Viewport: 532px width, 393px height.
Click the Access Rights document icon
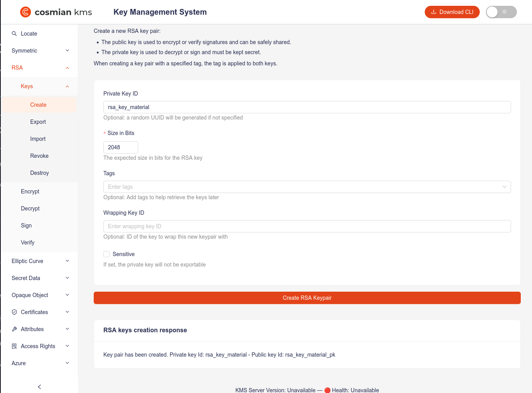click(14, 346)
